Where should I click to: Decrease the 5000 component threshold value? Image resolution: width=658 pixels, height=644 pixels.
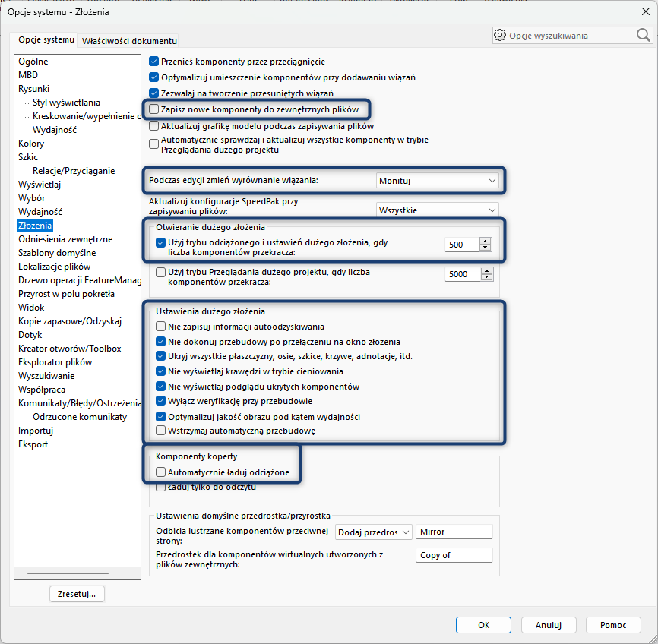[486, 278]
